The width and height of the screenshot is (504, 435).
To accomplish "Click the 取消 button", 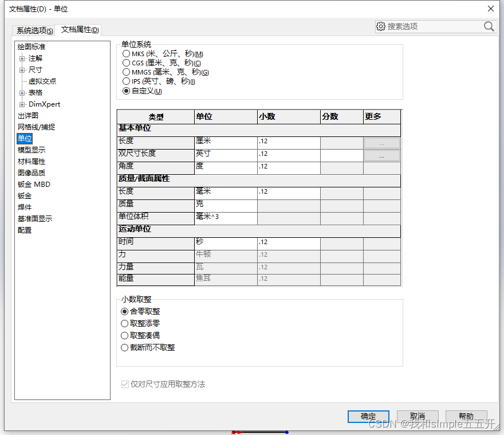I will pos(418,416).
